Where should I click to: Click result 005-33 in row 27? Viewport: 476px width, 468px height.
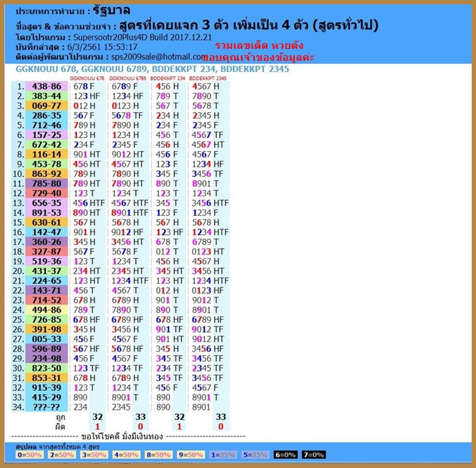pos(46,339)
